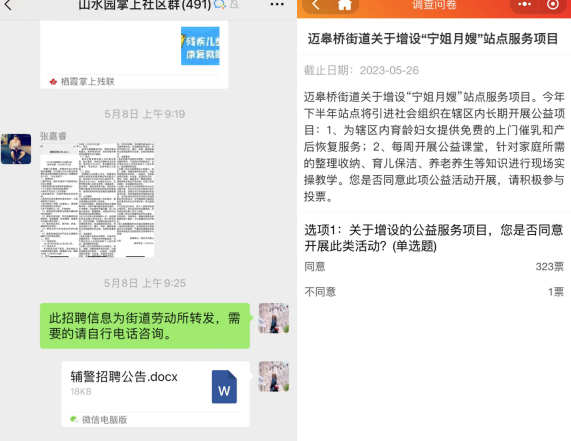Tap the blue listening icon beside group name
Screen dimensions: 571x441
[x=220, y=4]
